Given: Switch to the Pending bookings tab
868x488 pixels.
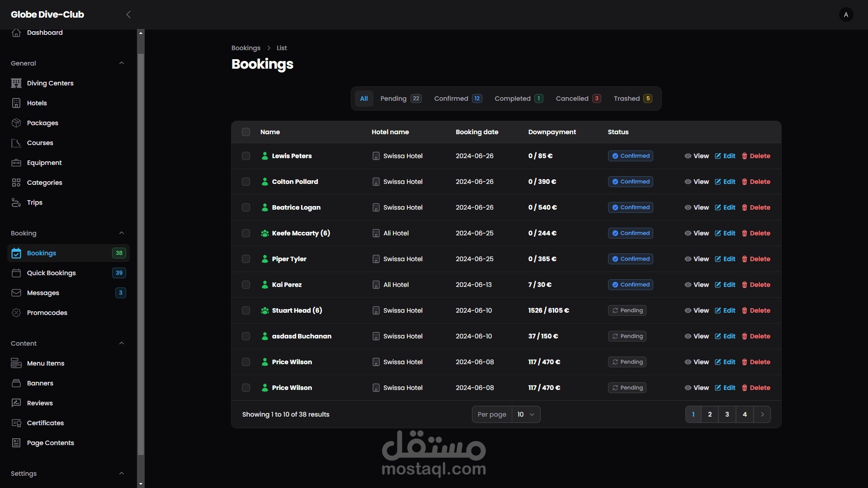Looking at the screenshot, I should point(401,99).
